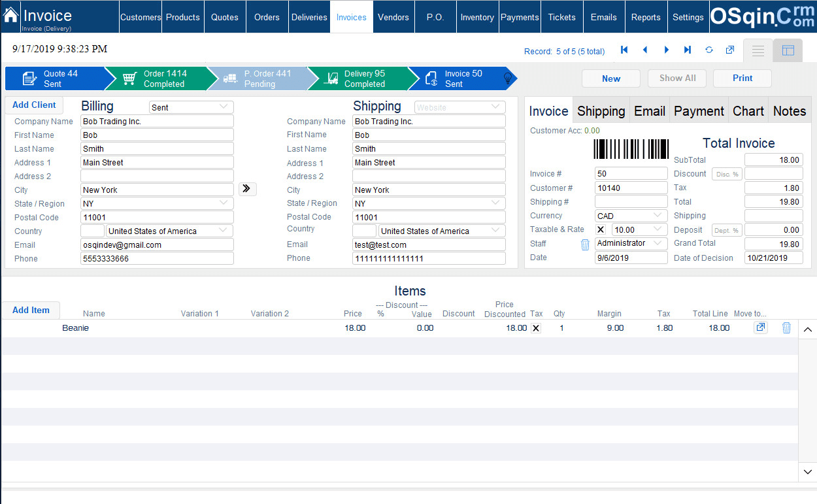Copy billing to shipping double-arrow button

(247, 189)
